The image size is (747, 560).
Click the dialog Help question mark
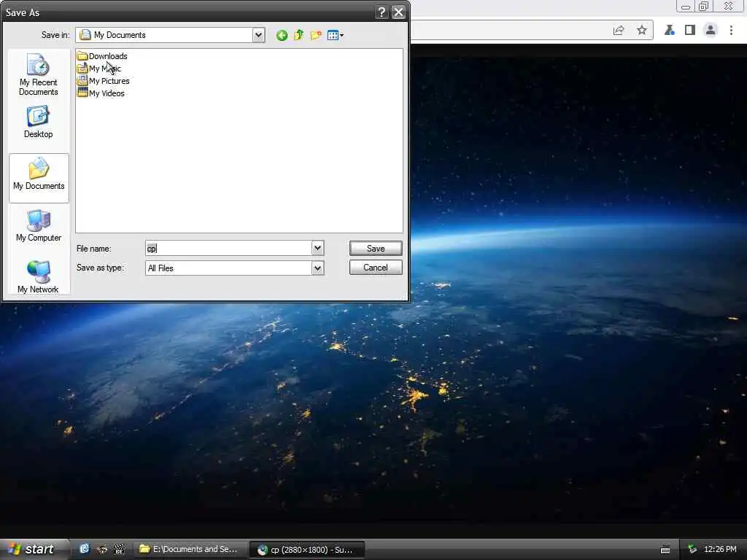(x=382, y=12)
